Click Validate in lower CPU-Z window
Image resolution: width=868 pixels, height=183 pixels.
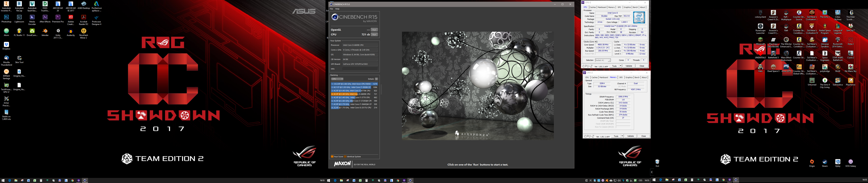(630, 136)
